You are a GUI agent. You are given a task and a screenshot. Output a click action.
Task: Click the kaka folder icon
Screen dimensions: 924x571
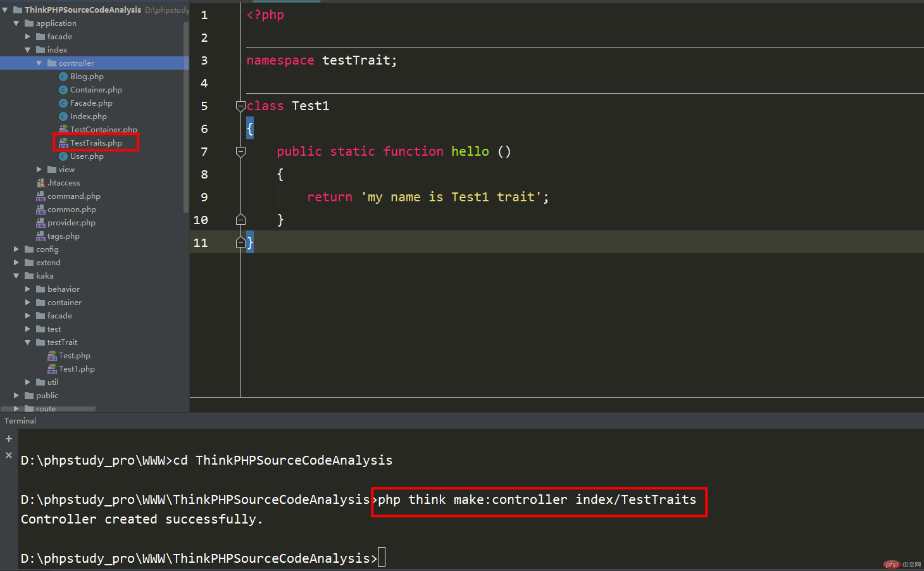(x=29, y=276)
